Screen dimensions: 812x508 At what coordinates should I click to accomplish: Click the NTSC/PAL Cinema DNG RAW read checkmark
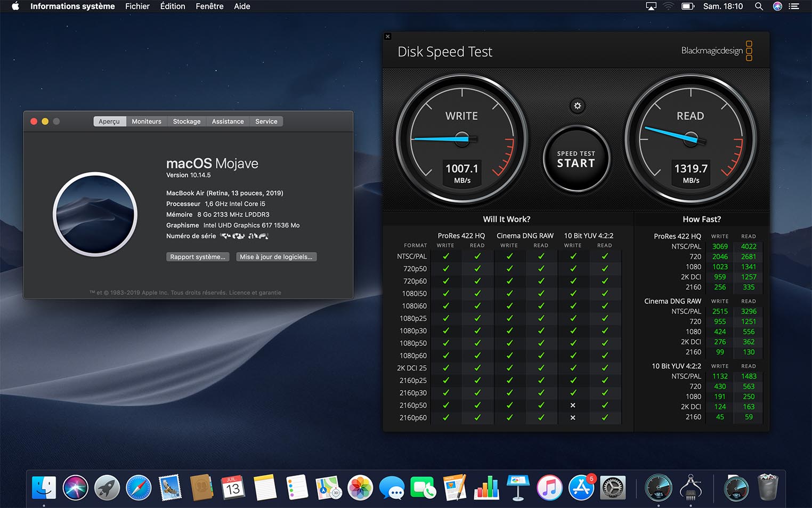tap(541, 256)
